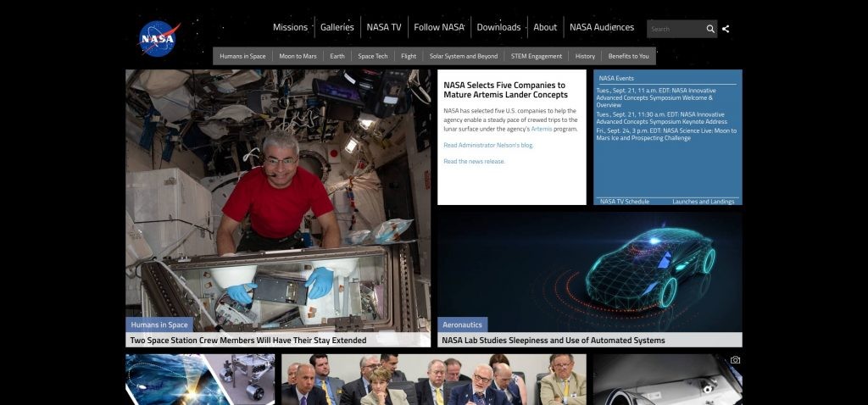Click the camera icon on bottom-right image card
This screenshot has width=868, height=405.
coord(735,360)
